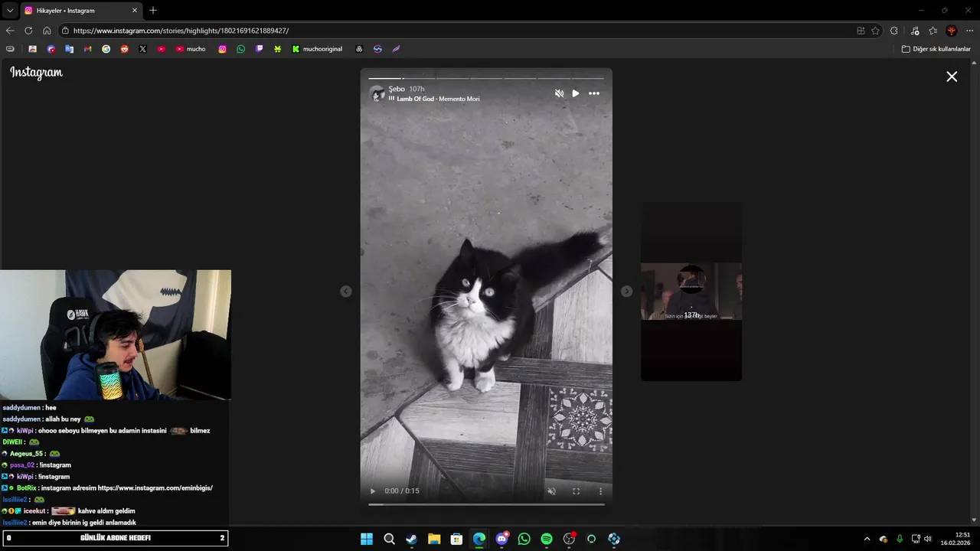Open a new browser tab
This screenshot has width=980, height=551.
153,11
